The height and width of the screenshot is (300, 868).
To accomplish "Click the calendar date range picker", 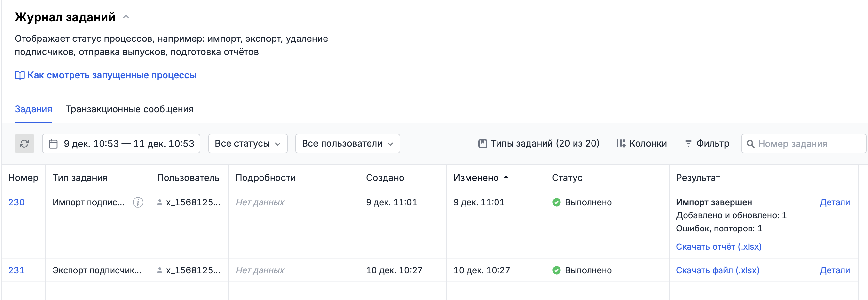I will click(121, 144).
